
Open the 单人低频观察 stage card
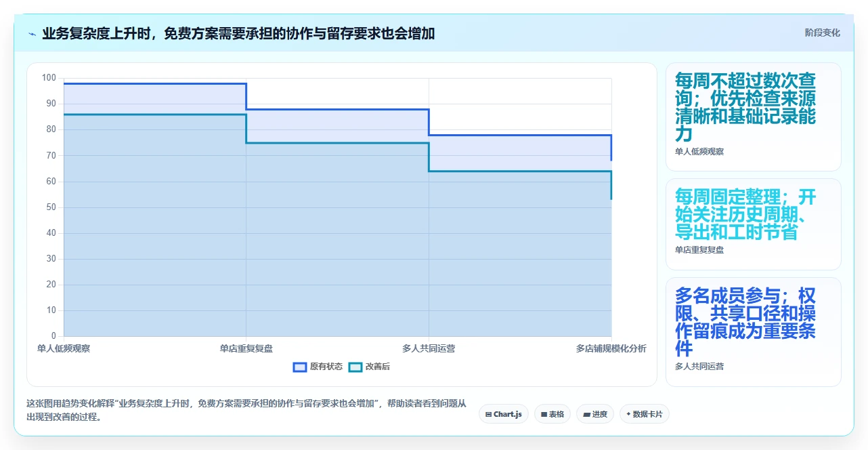tap(754, 117)
